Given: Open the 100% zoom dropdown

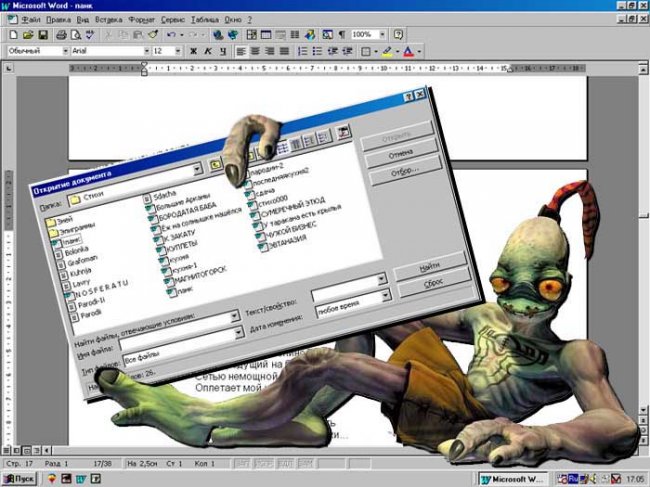Looking at the screenshot, I should pos(382,35).
